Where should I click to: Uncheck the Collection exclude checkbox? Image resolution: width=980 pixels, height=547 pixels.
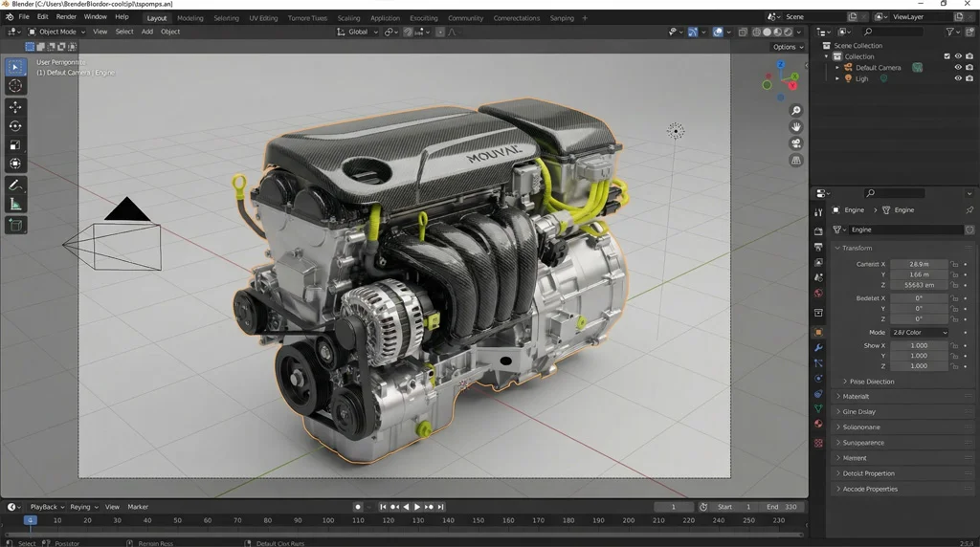pos(947,56)
